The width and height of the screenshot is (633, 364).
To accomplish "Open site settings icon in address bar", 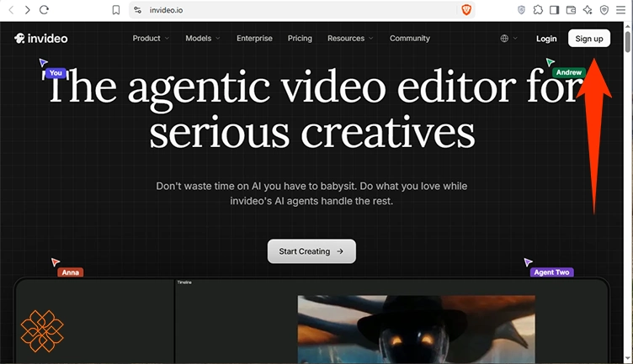I will [x=138, y=10].
